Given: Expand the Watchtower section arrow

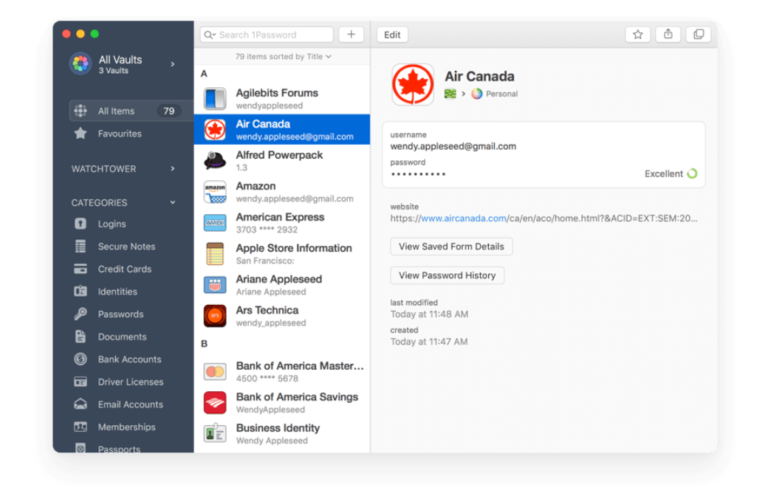Looking at the screenshot, I should pyautogui.click(x=172, y=168).
